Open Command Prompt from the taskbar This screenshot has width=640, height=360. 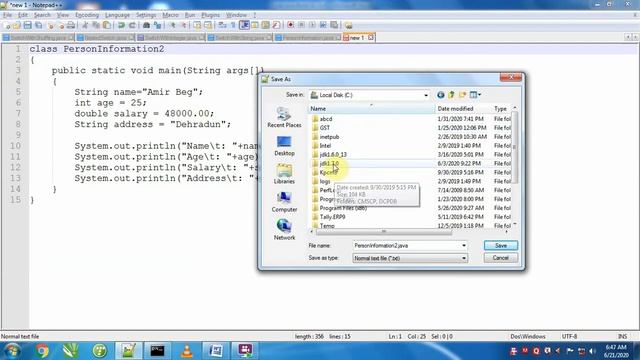[157, 351]
